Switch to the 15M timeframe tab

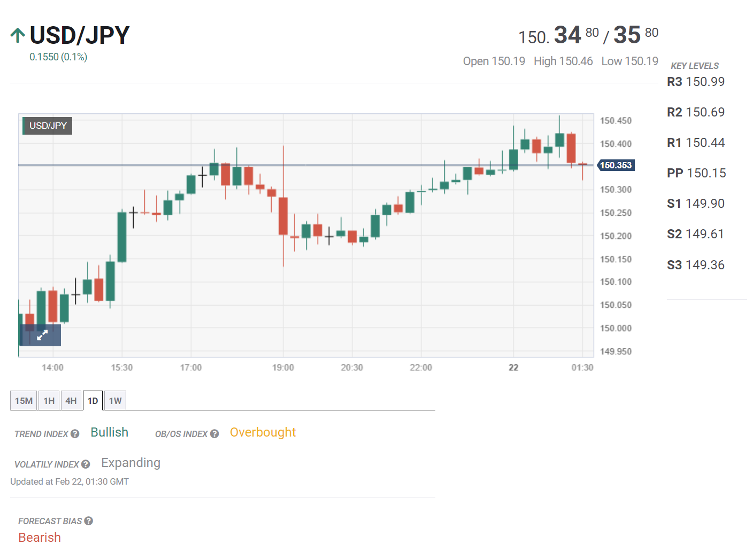tap(24, 401)
